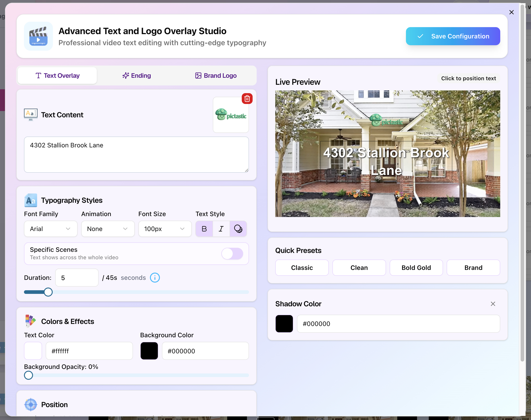Switch to the Ending tab
This screenshot has width=531, height=420.
(137, 76)
